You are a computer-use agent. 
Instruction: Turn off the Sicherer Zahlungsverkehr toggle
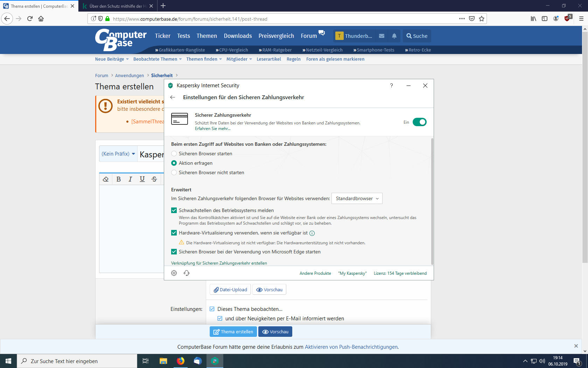coord(420,122)
